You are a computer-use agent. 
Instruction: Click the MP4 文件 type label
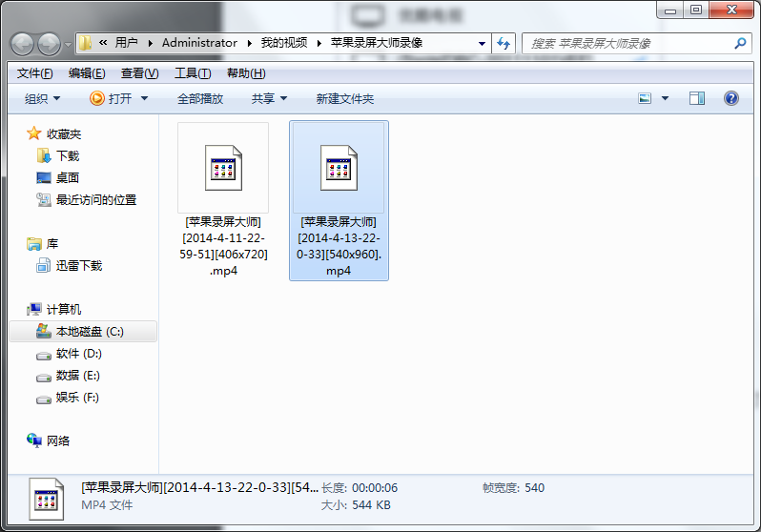[x=107, y=504]
